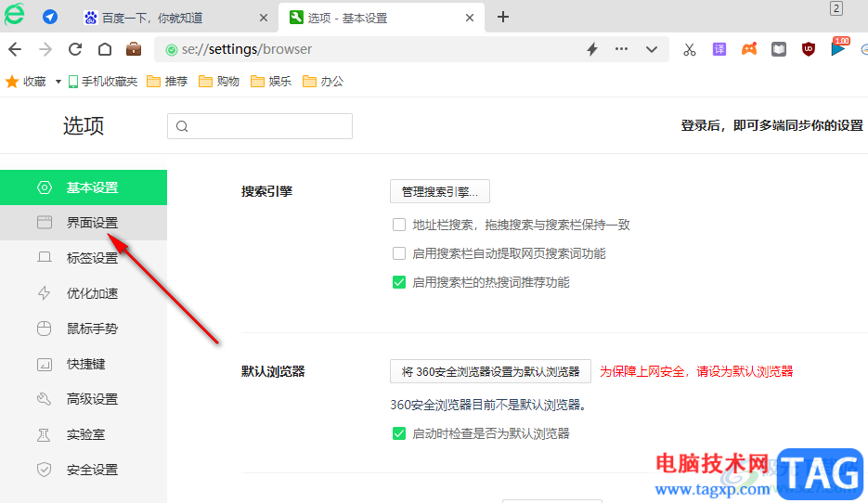
Task: Open the 办公 bookmark folder
Action: 323,82
